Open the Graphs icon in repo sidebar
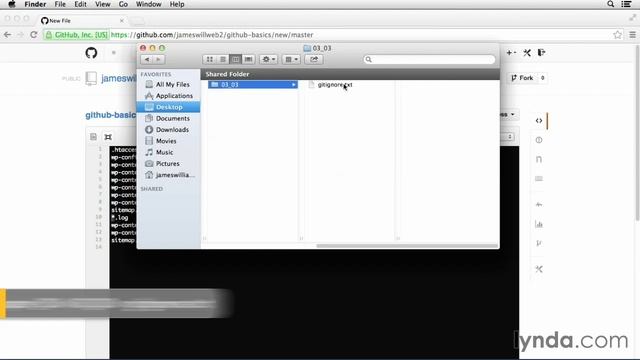This screenshot has width=640, height=360. (539, 224)
